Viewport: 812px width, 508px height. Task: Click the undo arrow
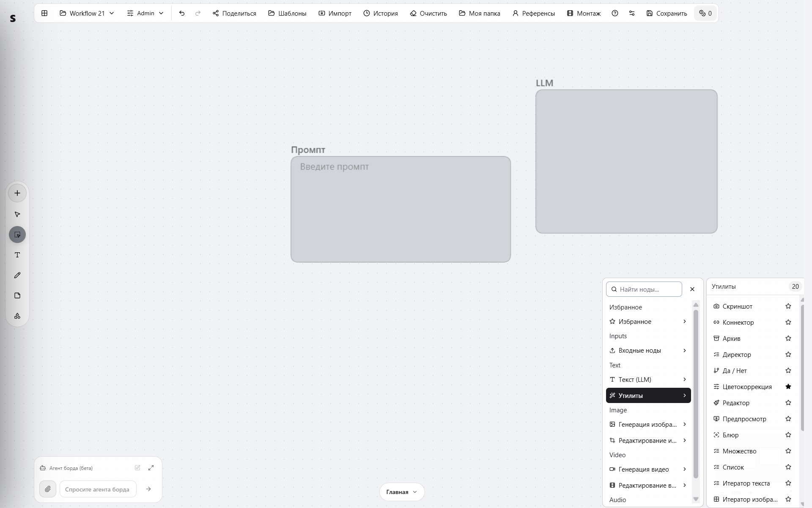182,13
